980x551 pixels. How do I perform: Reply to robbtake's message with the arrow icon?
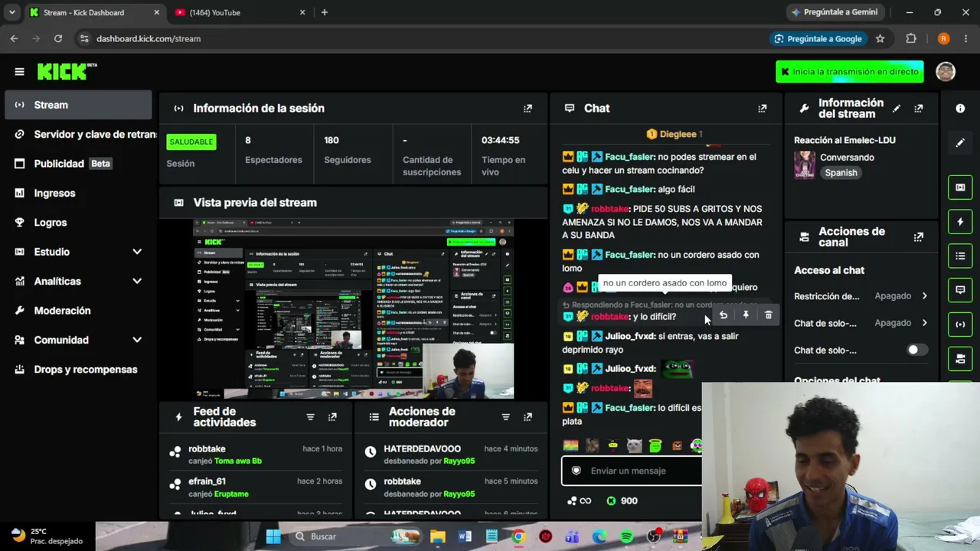pos(723,315)
